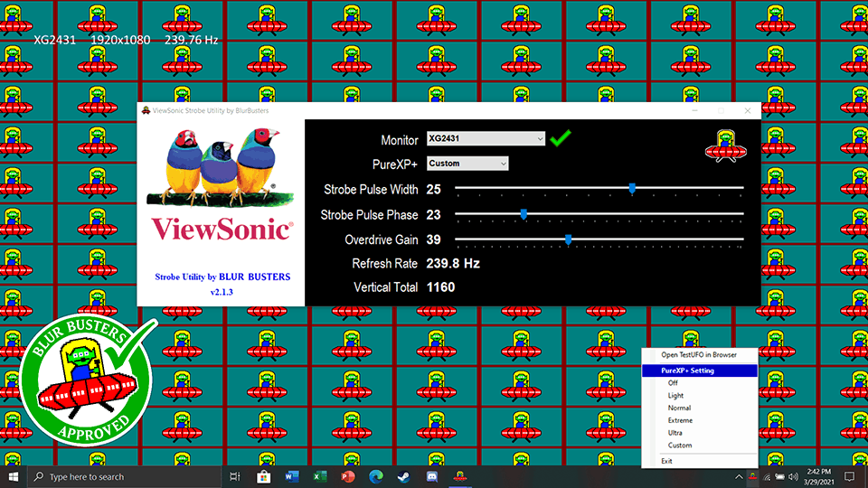868x488 pixels.
Task: Open Discord from the taskbar
Action: (x=432, y=476)
